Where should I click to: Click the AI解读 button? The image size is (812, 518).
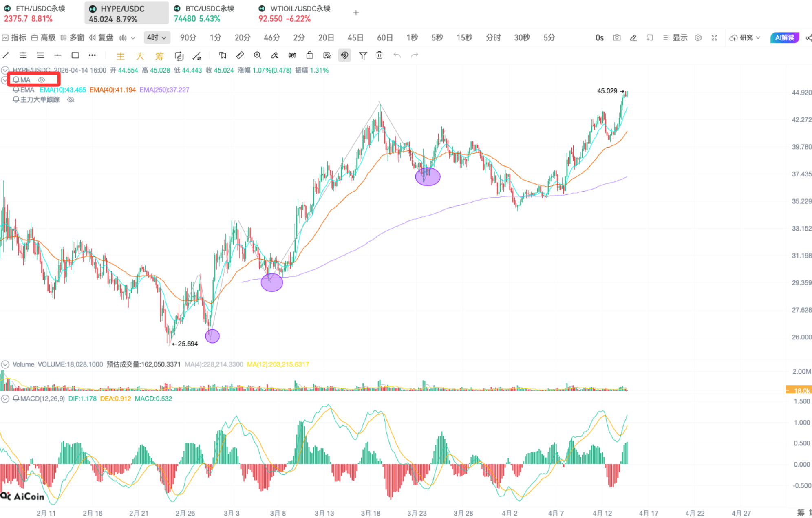tap(784, 37)
